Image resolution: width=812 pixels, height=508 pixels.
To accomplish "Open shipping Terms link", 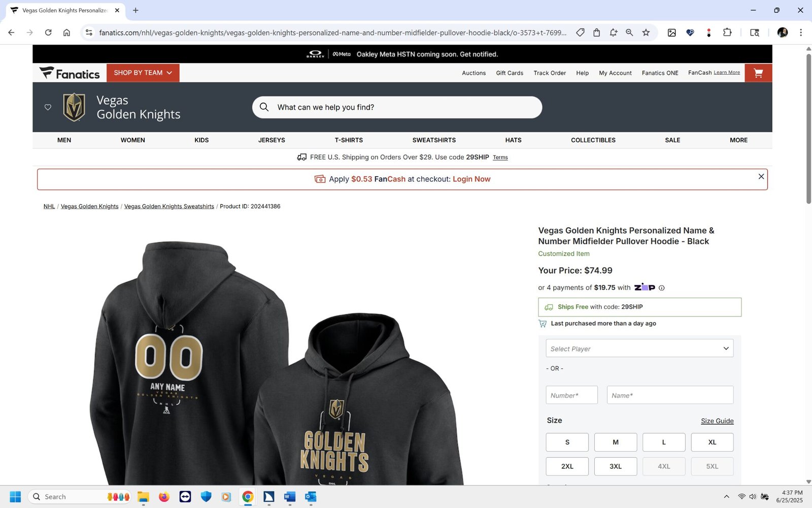I will (500, 157).
